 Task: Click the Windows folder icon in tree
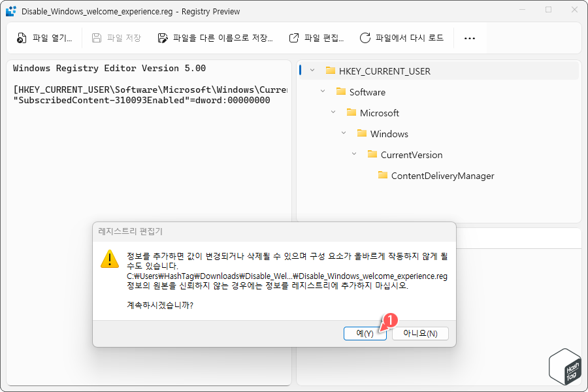coord(362,133)
